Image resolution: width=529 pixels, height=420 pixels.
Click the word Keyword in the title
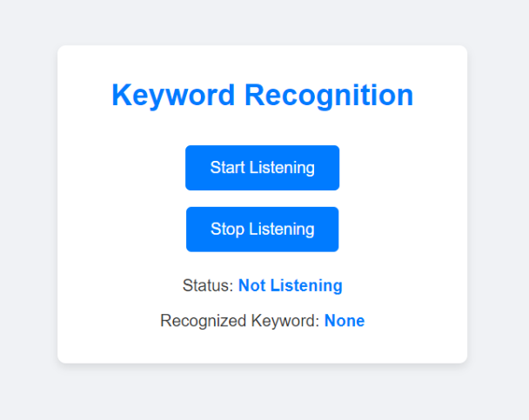(x=173, y=96)
